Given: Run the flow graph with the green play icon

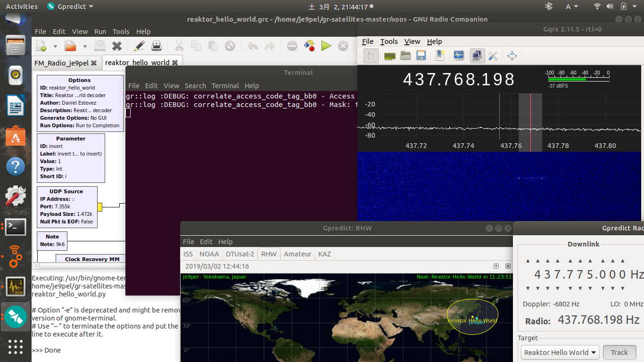Looking at the screenshot, I should pyautogui.click(x=326, y=46).
